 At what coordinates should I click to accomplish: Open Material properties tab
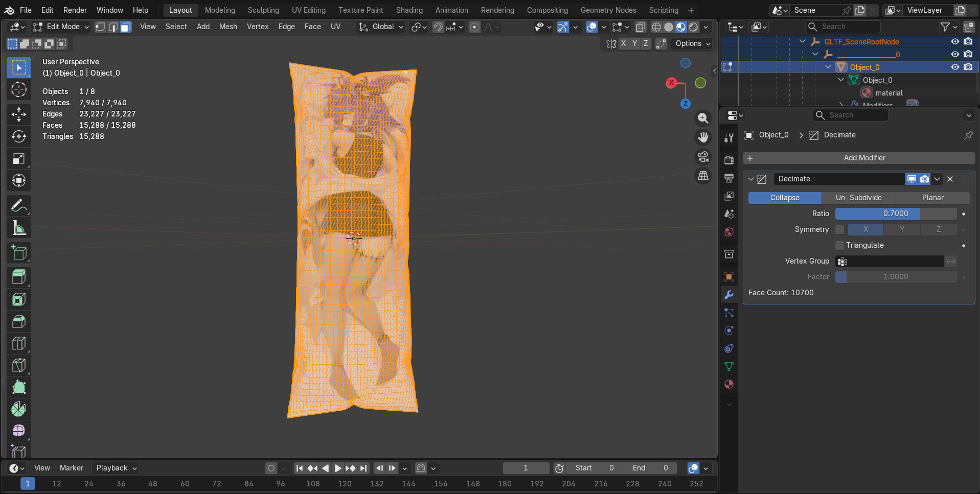pyautogui.click(x=729, y=384)
